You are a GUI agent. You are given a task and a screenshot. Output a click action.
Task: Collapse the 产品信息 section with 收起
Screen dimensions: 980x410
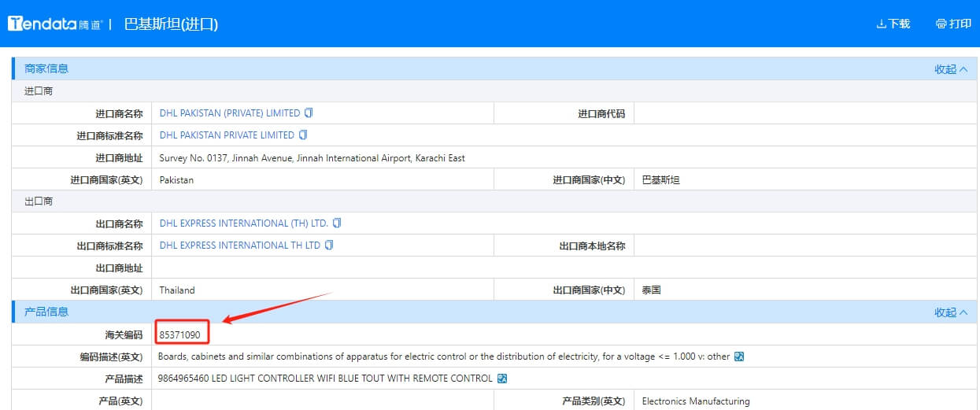click(x=951, y=312)
